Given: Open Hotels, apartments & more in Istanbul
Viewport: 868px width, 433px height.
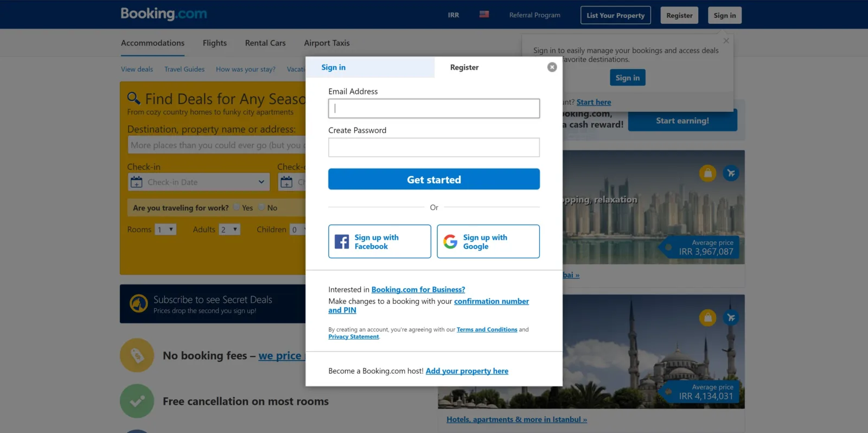Looking at the screenshot, I should click(x=516, y=419).
